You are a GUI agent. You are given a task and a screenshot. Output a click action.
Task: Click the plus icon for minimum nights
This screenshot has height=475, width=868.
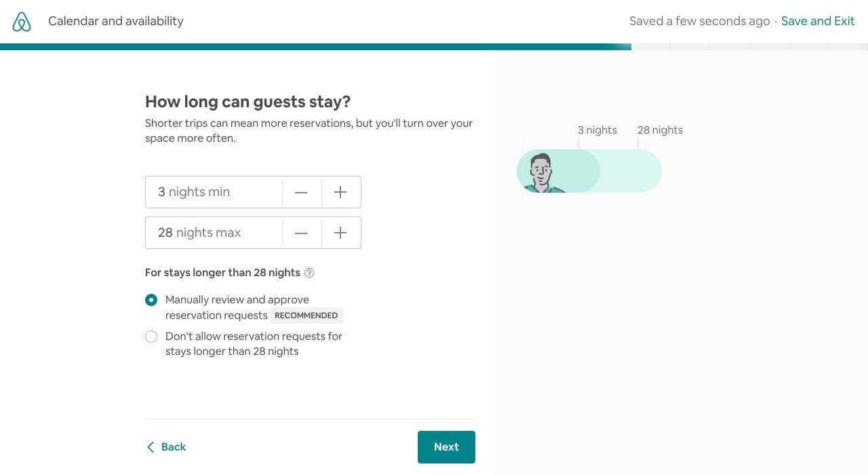pos(340,192)
